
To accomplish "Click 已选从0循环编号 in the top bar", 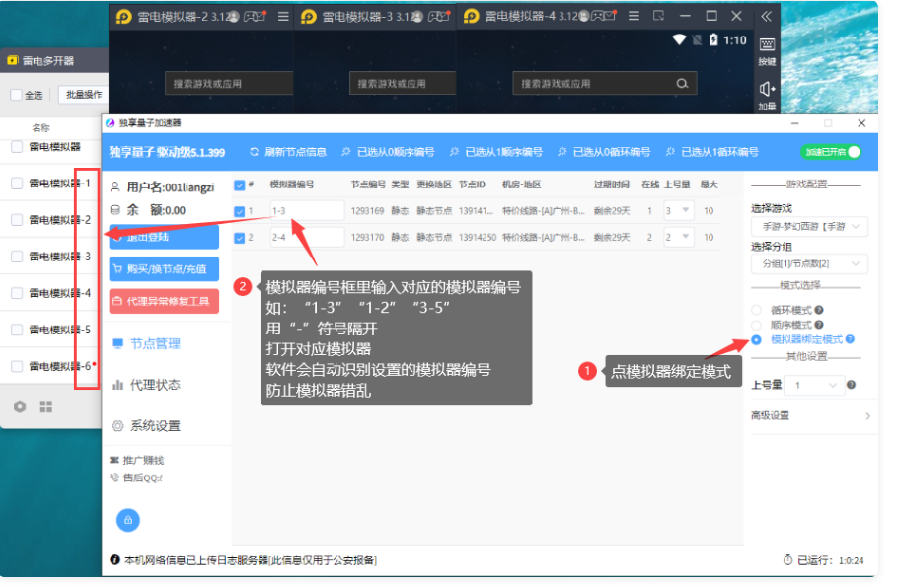I will coord(604,152).
